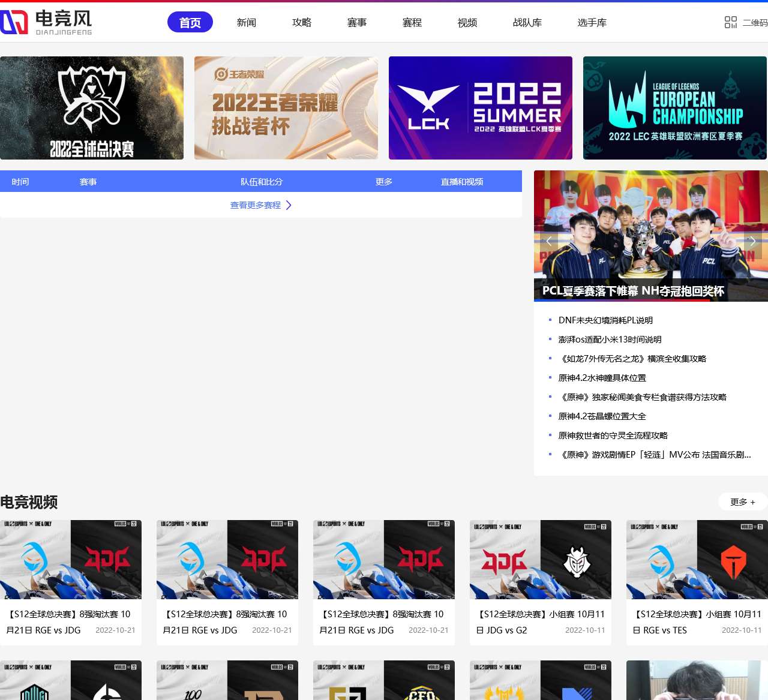Click chevron beside 查看更多赛程
The image size is (768, 700).
tap(289, 205)
